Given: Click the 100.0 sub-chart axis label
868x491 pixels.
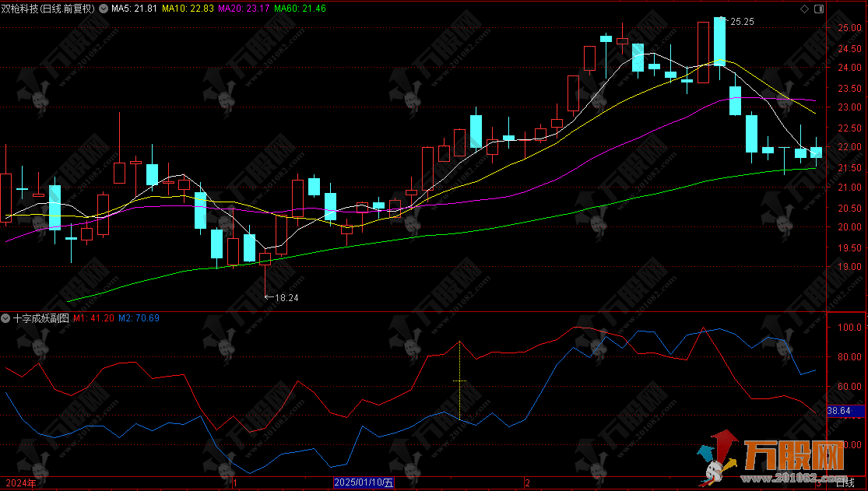Looking at the screenshot, I should [x=850, y=327].
